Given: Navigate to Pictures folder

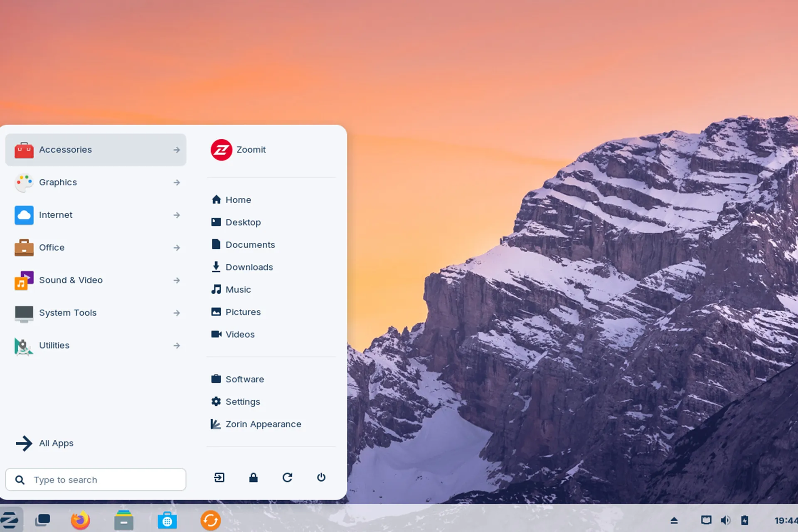Looking at the screenshot, I should tap(242, 312).
